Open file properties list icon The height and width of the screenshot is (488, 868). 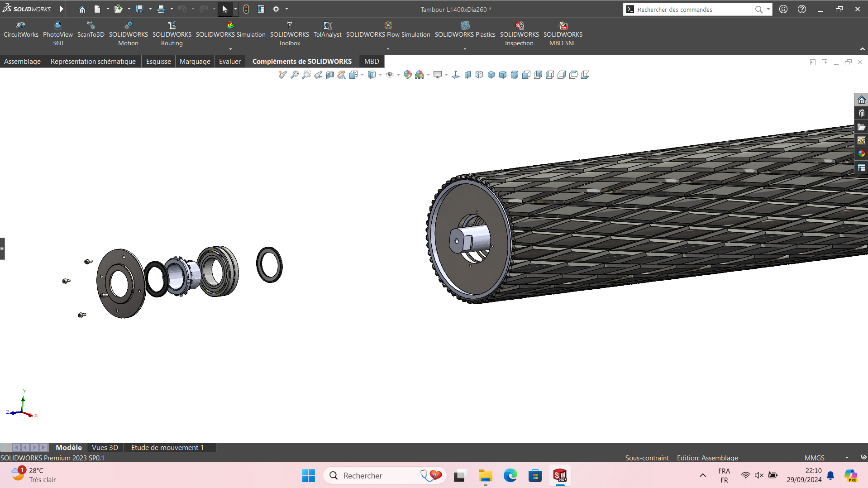(261, 9)
